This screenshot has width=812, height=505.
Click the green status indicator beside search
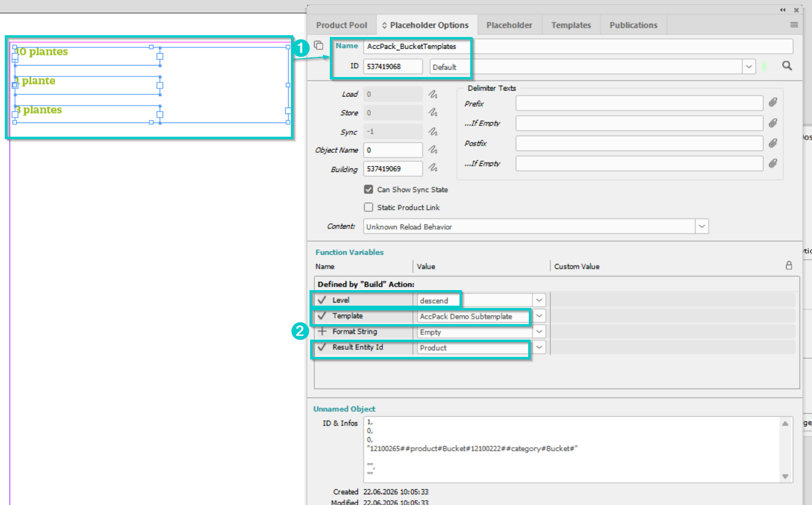point(765,66)
